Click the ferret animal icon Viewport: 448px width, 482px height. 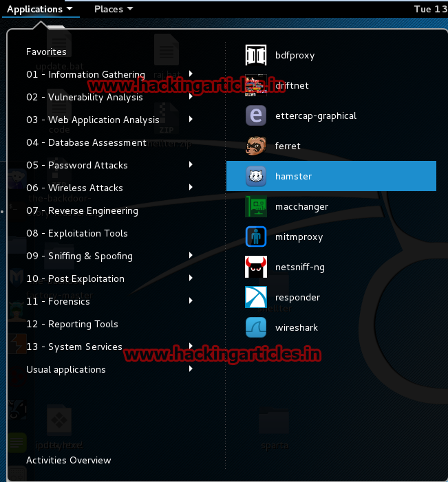tap(256, 146)
